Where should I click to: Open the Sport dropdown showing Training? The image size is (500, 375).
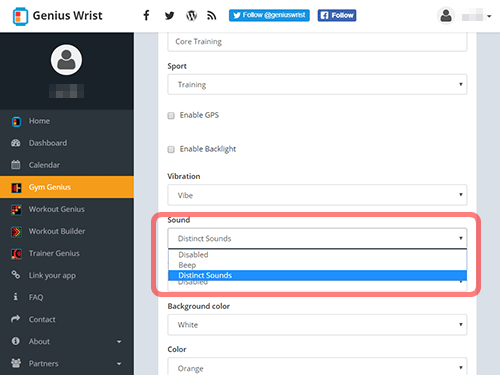317,84
